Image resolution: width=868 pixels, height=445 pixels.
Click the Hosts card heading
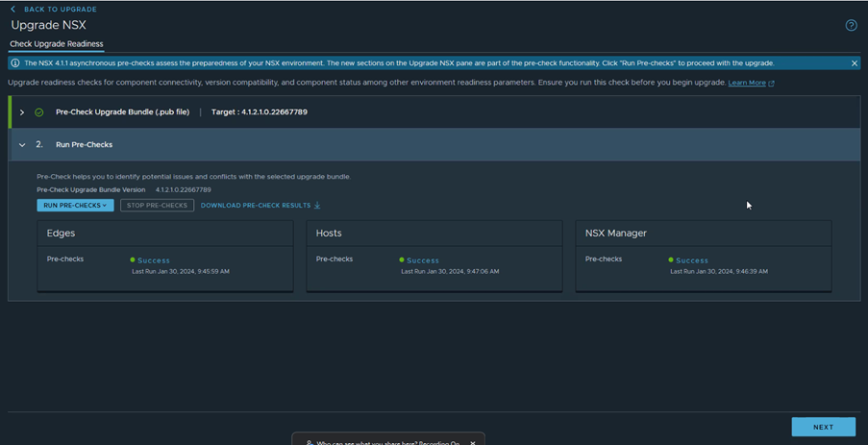(329, 233)
